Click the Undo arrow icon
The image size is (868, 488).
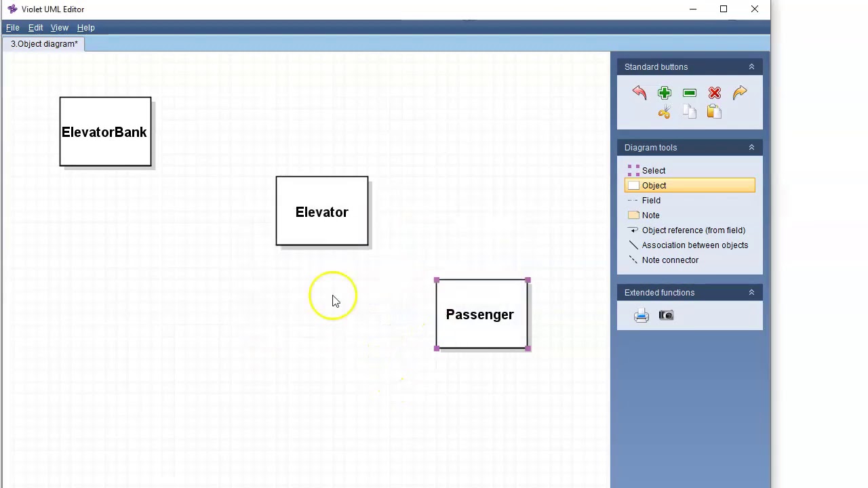point(639,93)
